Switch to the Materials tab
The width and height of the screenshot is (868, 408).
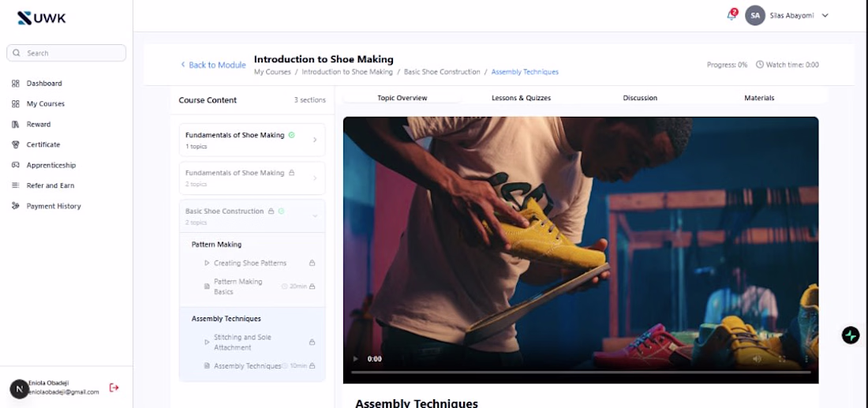tap(759, 98)
